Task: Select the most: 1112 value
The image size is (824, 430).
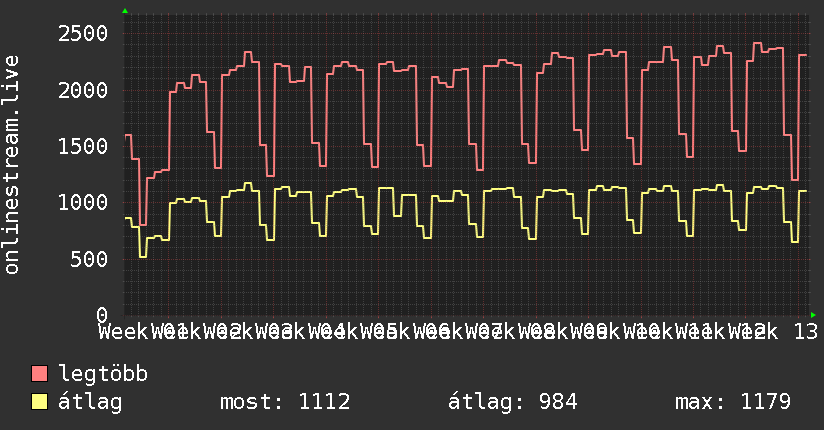Action: [x=285, y=402]
